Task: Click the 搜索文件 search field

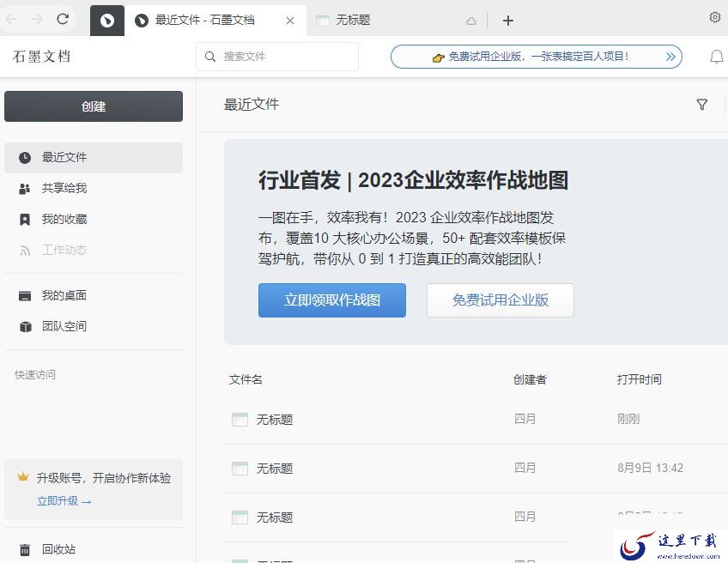Action: pyautogui.click(x=277, y=57)
